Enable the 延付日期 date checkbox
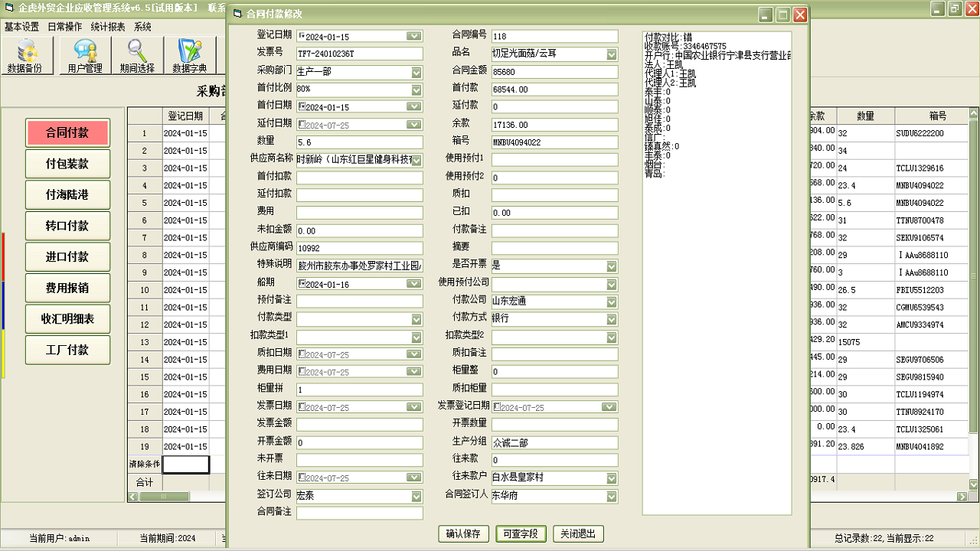Image resolution: width=980 pixels, height=551 pixels. (301, 125)
